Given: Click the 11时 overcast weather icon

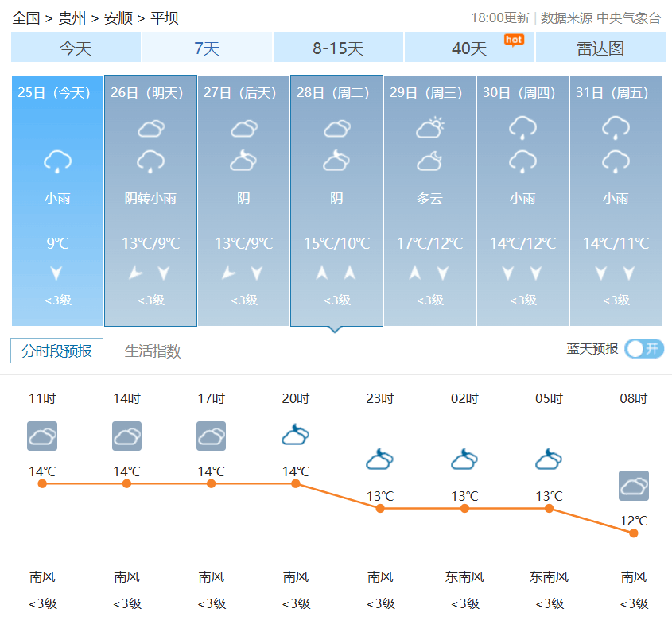Looking at the screenshot, I should (42, 436).
